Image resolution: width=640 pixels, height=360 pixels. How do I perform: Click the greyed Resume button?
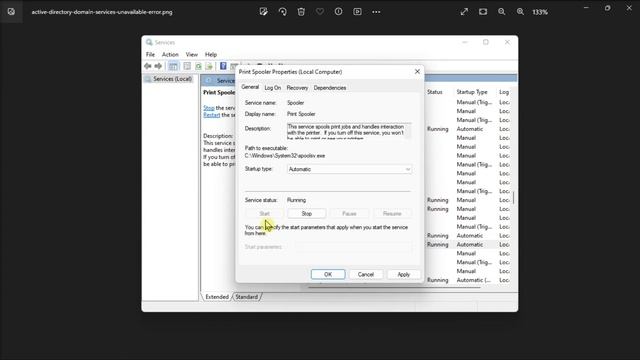392,213
